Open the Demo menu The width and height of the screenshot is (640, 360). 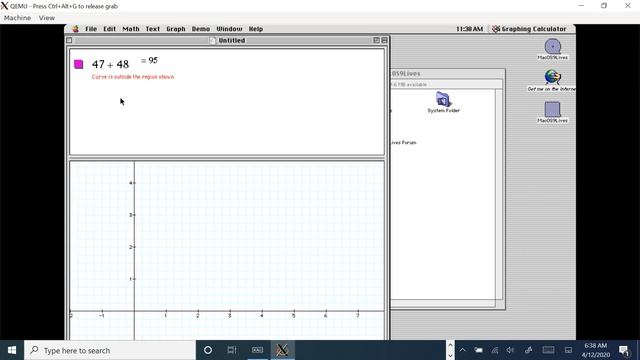point(201,29)
